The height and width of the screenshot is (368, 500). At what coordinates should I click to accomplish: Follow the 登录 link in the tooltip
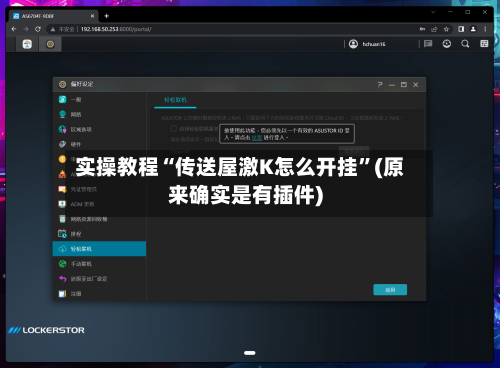tap(257, 137)
